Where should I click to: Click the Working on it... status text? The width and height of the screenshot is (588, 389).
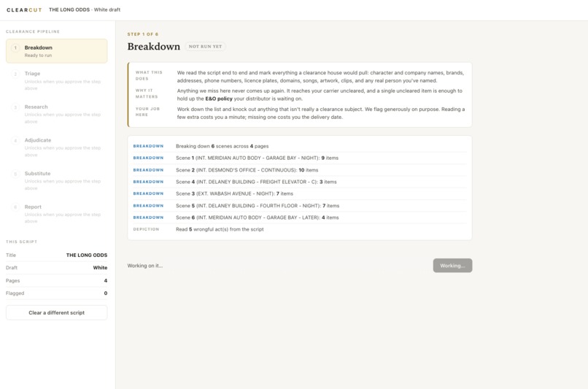[x=144, y=266]
